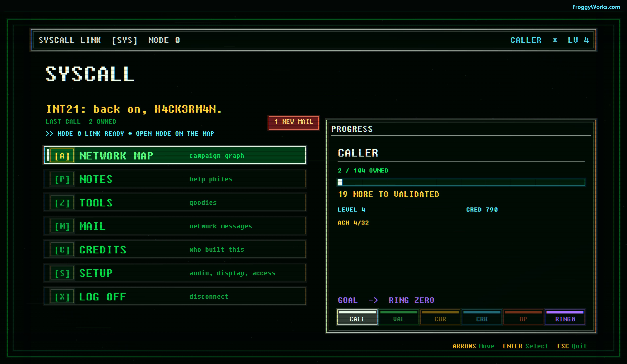The width and height of the screenshot is (627, 364).
Task: Click the [S] hotkey badge
Action: pyautogui.click(x=62, y=273)
